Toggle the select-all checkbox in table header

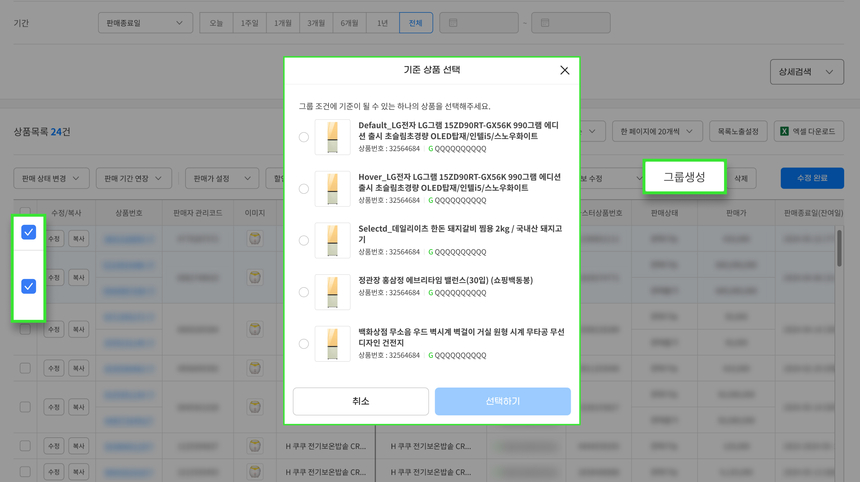(25, 212)
